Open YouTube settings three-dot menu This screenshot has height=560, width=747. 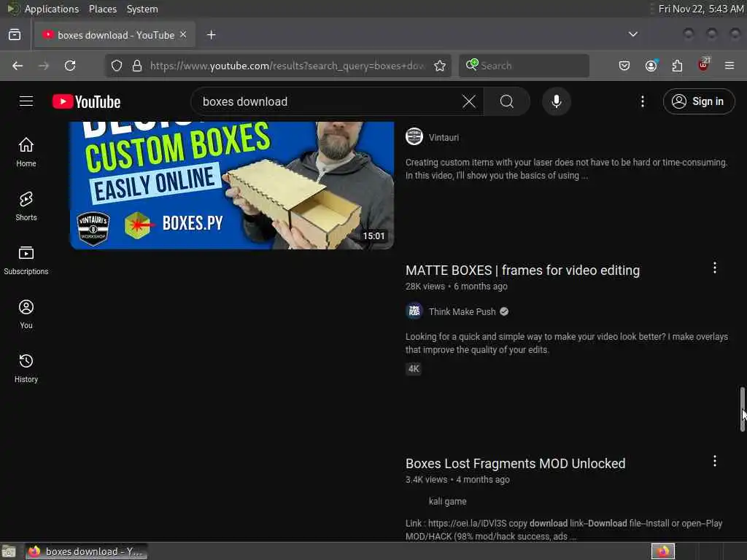coord(642,101)
